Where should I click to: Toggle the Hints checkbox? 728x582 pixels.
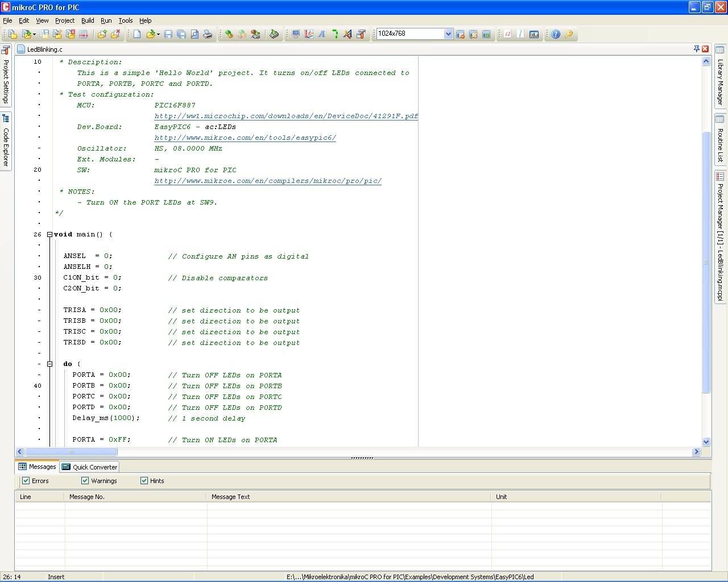144,481
